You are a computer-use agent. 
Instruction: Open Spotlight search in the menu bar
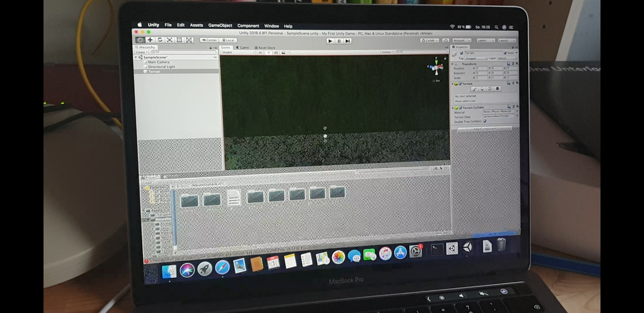(x=496, y=27)
